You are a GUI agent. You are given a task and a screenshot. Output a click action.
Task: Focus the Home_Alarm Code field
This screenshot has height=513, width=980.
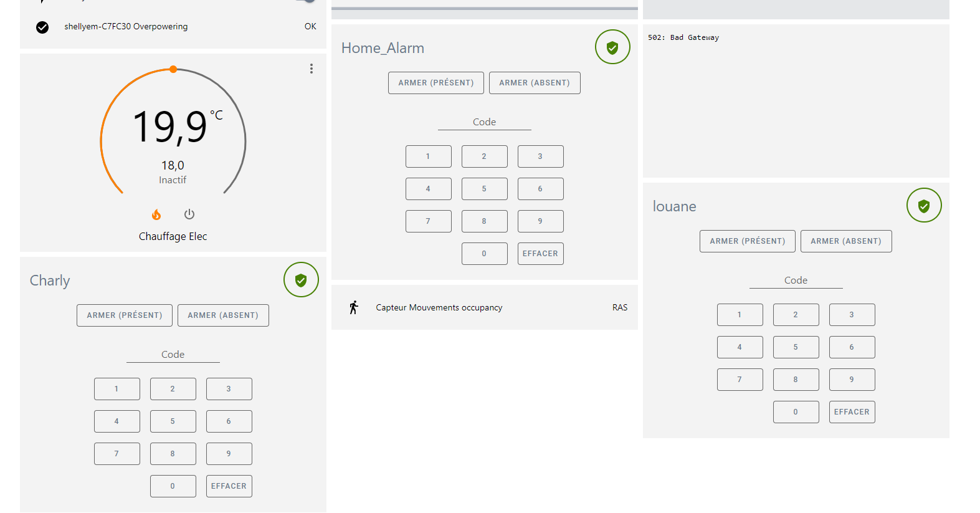tap(485, 122)
